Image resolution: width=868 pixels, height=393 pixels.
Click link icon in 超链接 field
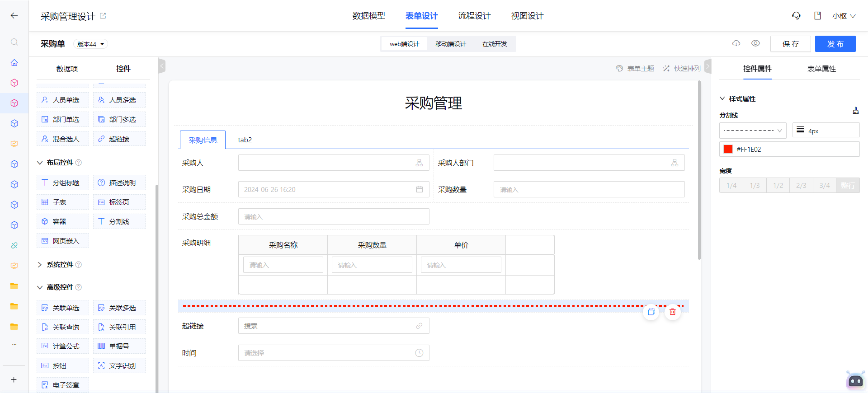point(420,326)
